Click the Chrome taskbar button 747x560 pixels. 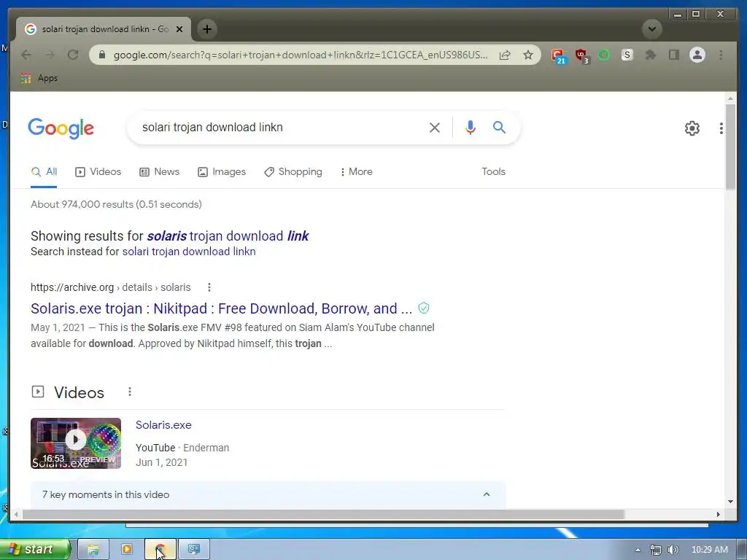pos(160,550)
